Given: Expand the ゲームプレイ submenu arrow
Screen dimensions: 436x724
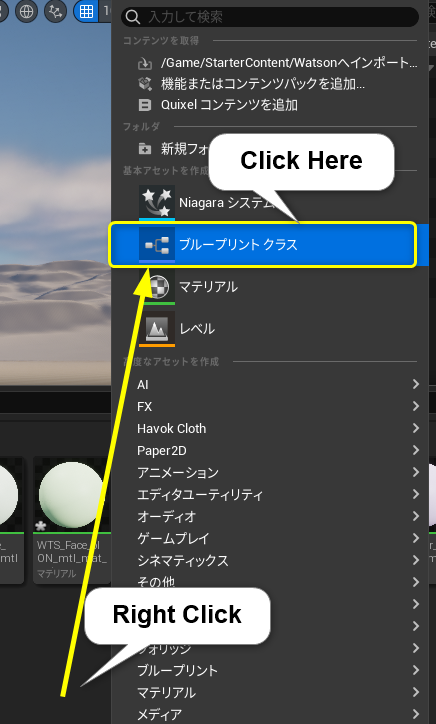Looking at the screenshot, I should (416, 538).
